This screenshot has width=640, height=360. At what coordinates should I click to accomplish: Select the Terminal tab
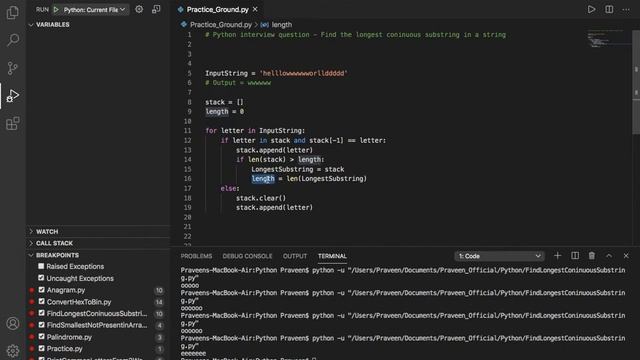coord(332,256)
